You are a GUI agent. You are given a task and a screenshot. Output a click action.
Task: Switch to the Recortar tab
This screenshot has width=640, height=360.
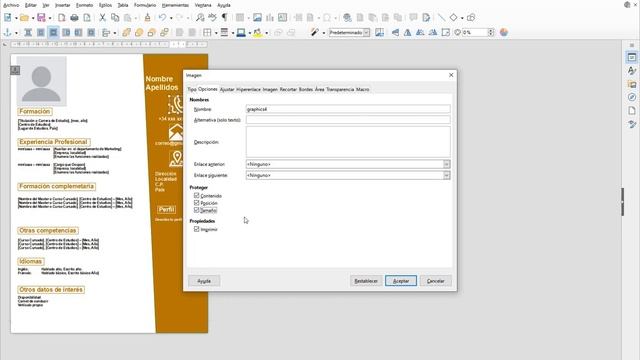coord(288,89)
